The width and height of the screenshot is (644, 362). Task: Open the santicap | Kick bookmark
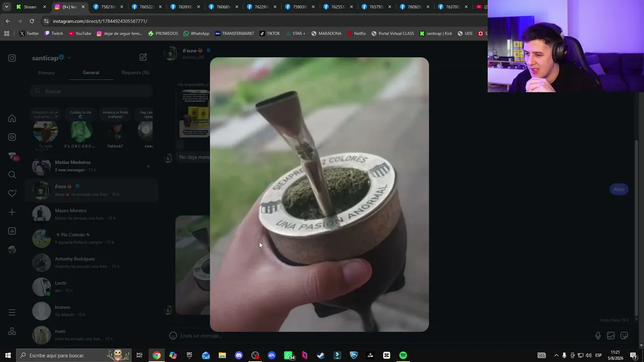pos(436,34)
